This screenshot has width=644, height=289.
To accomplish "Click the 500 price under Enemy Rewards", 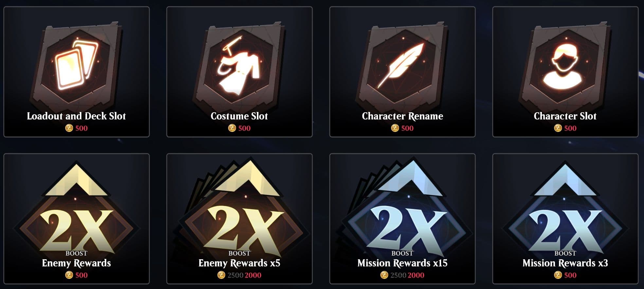I will pyautogui.click(x=81, y=275).
